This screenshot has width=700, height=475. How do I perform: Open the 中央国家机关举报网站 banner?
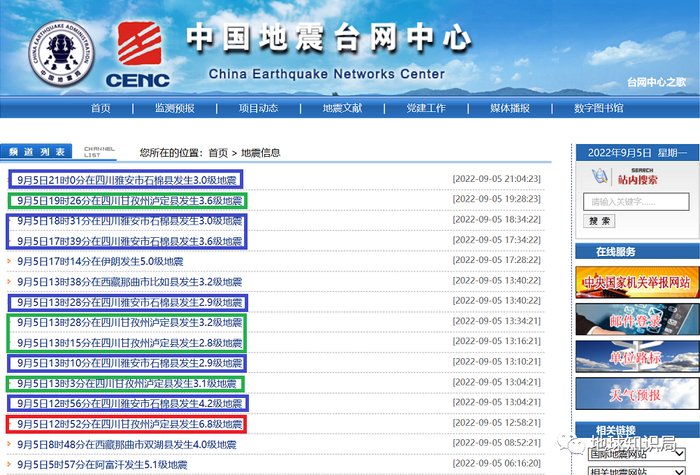637,282
